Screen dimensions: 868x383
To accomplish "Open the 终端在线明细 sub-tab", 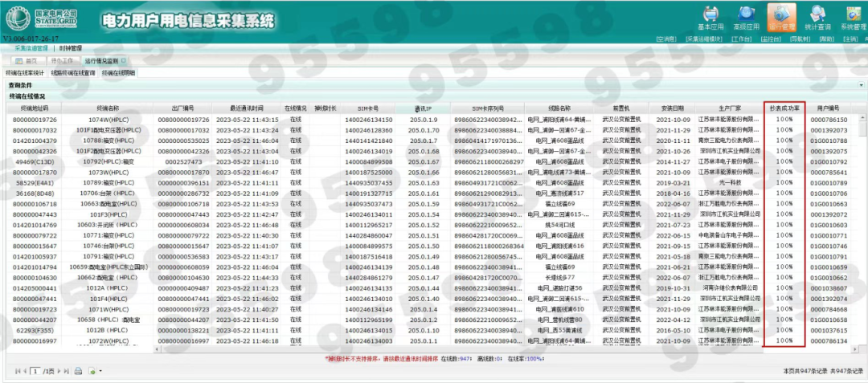I will 118,73.
